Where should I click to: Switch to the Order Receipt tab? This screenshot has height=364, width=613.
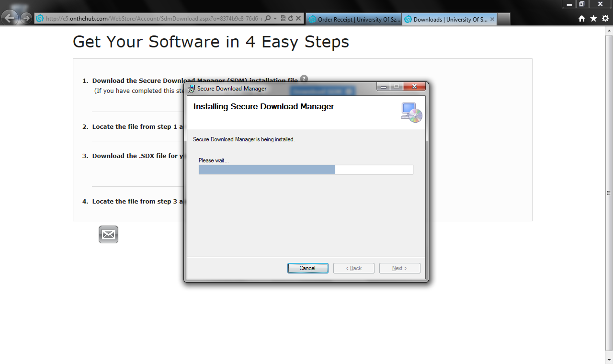(353, 19)
